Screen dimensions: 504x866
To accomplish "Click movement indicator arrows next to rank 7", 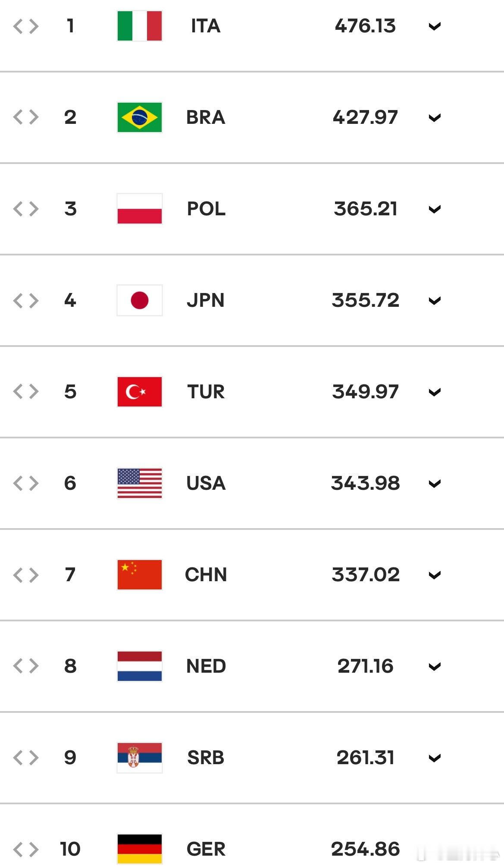I will [x=26, y=575].
